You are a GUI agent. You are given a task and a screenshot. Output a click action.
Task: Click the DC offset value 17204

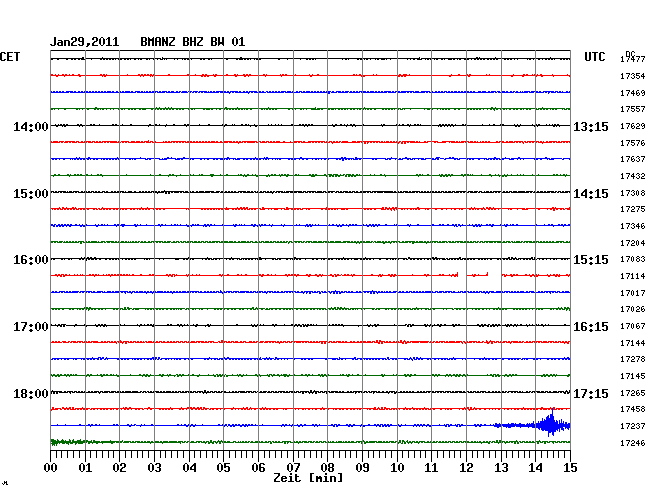tap(633, 243)
